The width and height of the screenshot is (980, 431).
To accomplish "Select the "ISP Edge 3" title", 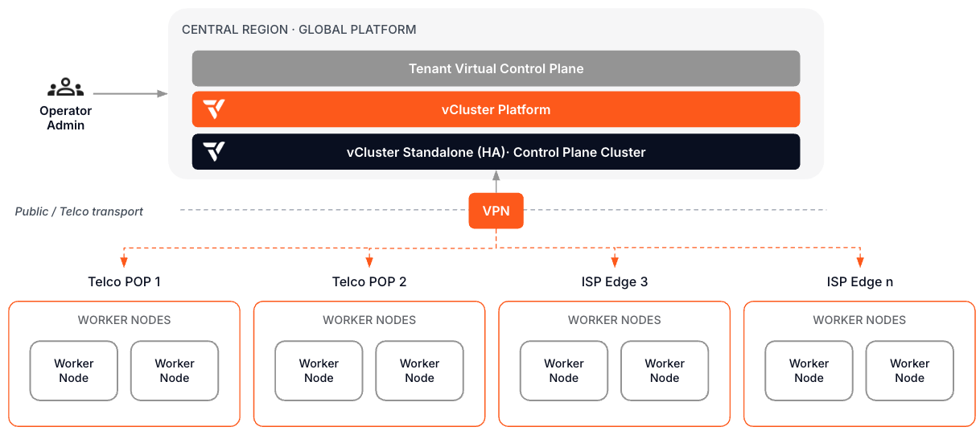I will click(x=615, y=282).
